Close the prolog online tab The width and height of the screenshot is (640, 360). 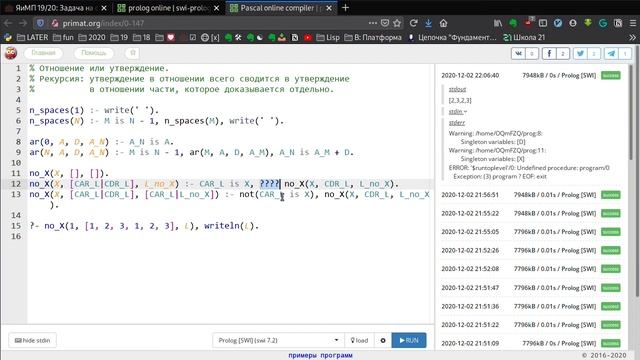[216, 8]
